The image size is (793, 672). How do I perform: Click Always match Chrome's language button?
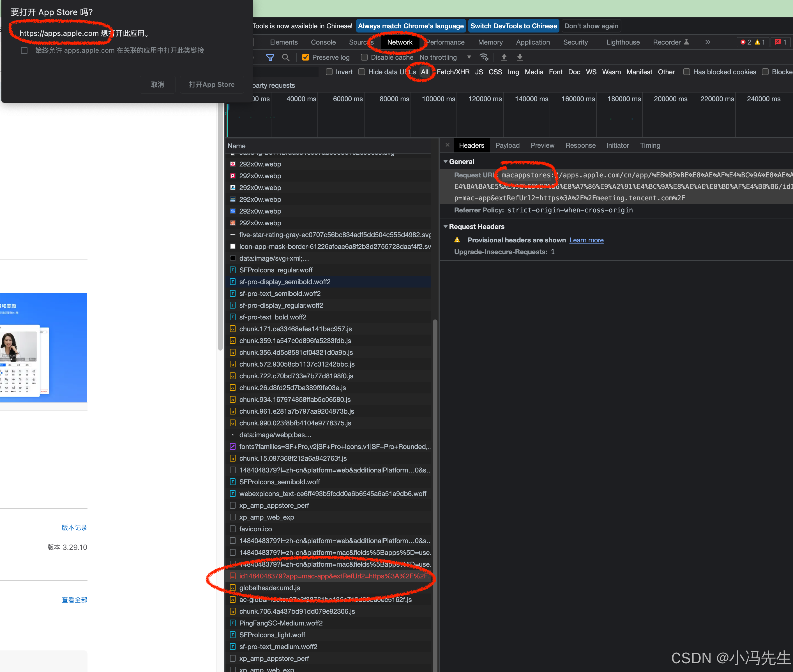[x=411, y=26]
